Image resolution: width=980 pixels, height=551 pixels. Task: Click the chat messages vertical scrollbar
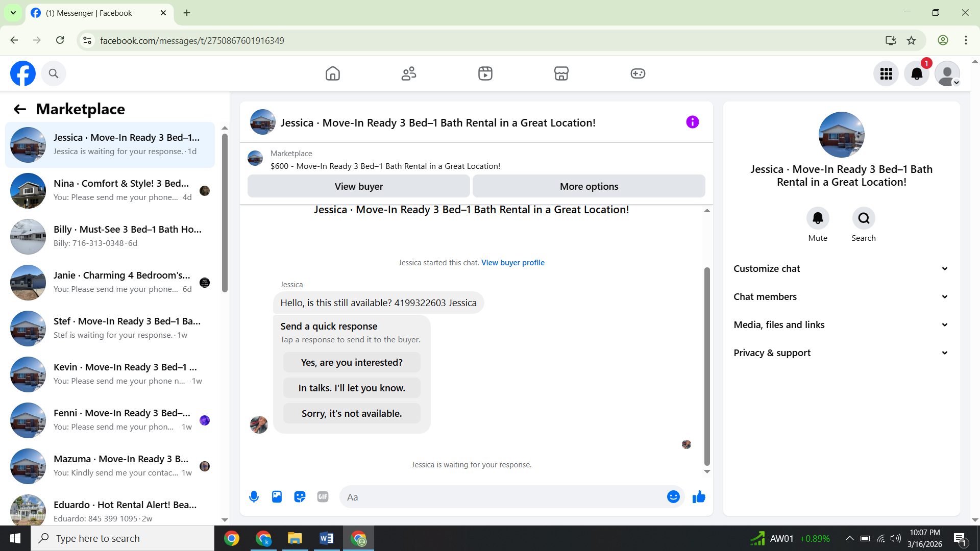pos(707,366)
